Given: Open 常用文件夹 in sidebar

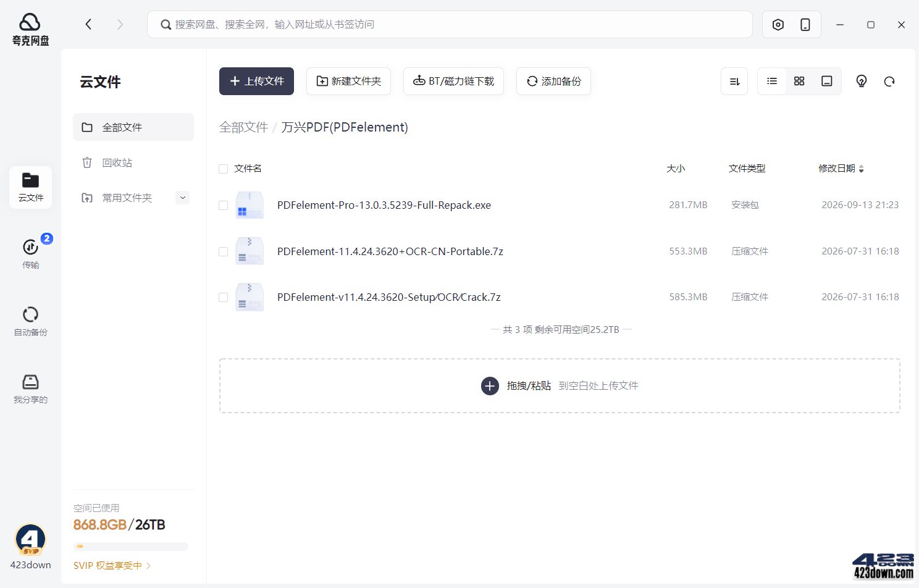Looking at the screenshot, I should (127, 198).
